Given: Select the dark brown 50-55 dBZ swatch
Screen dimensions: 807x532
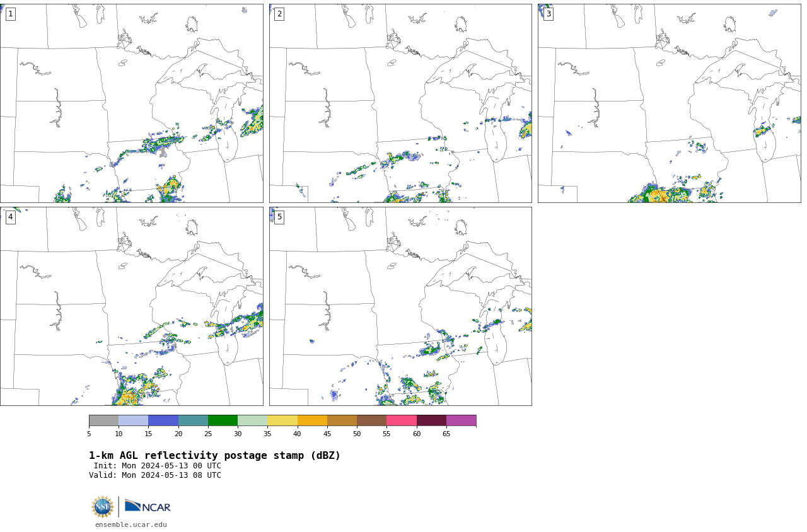Looking at the screenshot, I should point(371,420).
